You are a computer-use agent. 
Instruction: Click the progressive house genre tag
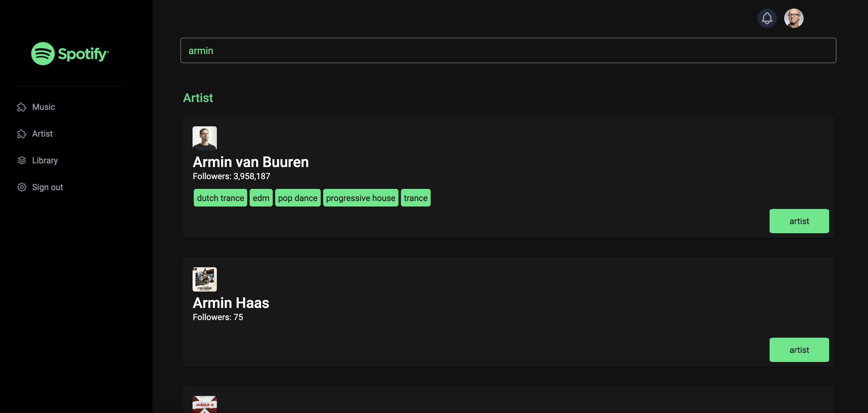[x=361, y=198]
